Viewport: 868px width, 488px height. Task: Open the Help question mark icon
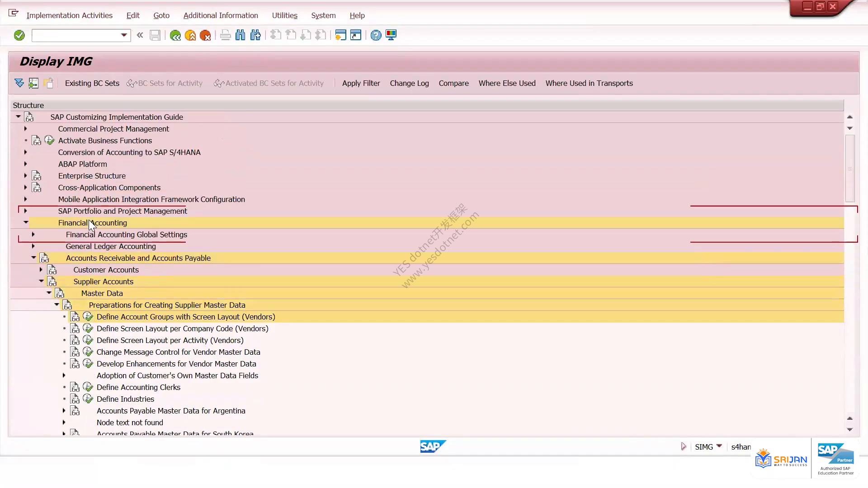pos(376,35)
